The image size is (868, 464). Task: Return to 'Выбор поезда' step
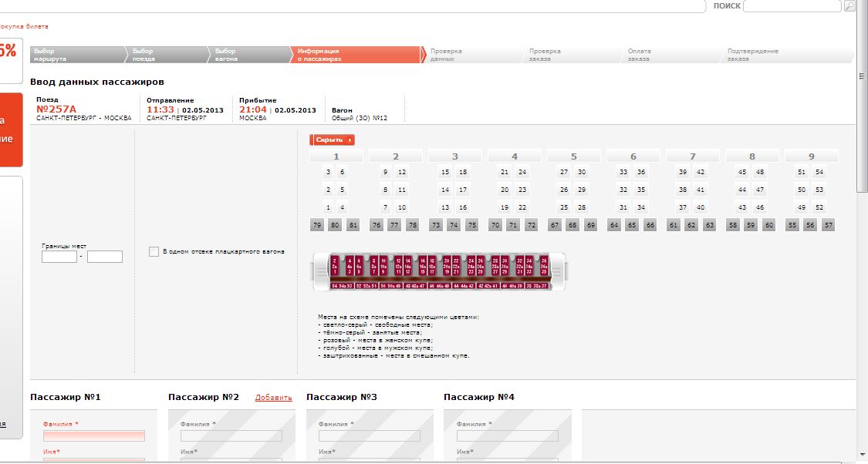click(x=165, y=55)
